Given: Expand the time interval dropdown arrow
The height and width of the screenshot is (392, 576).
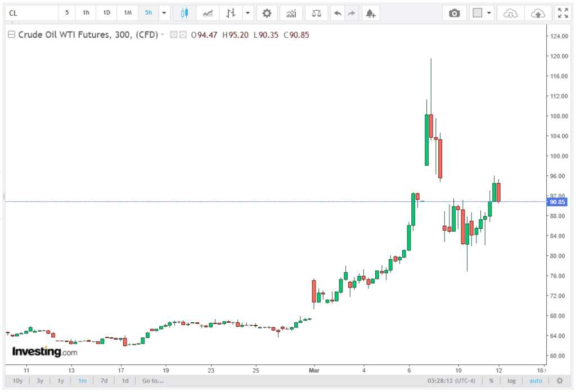Looking at the screenshot, I should coord(164,12).
